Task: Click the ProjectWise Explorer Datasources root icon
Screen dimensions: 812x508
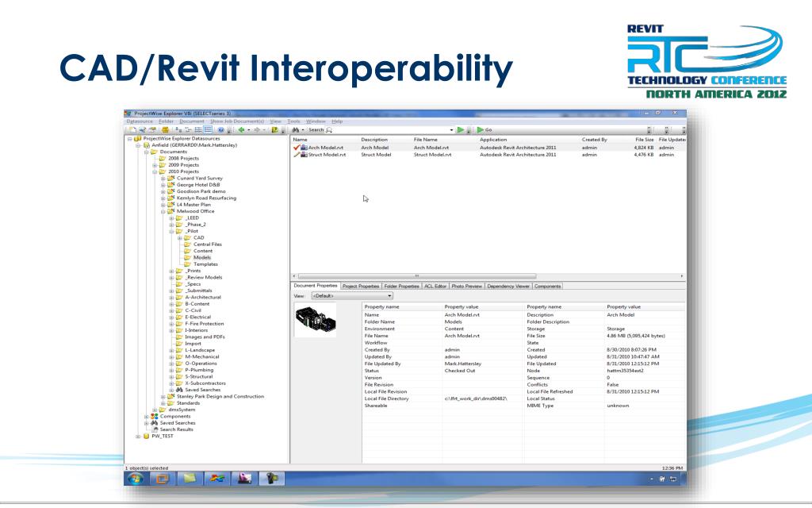Action: pyautogui.click(x=138, y=139)
